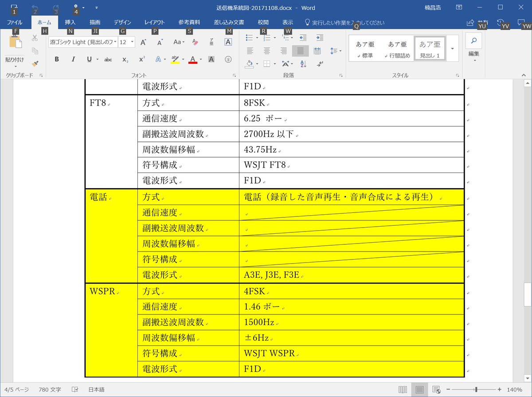Image resolution: width=532 pixels, height=397 pixels.
Task: Open the borders dropdown arrow
Action: 275,64
